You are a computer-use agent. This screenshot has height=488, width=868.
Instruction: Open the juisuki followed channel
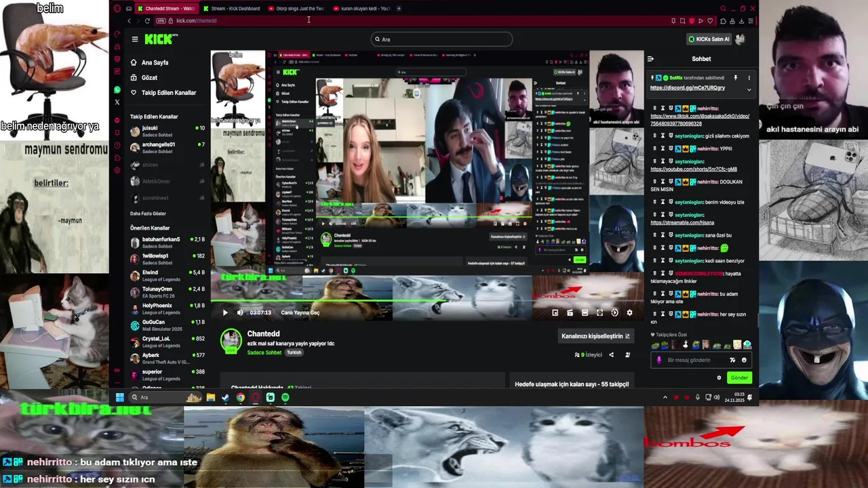coord(167,131)
